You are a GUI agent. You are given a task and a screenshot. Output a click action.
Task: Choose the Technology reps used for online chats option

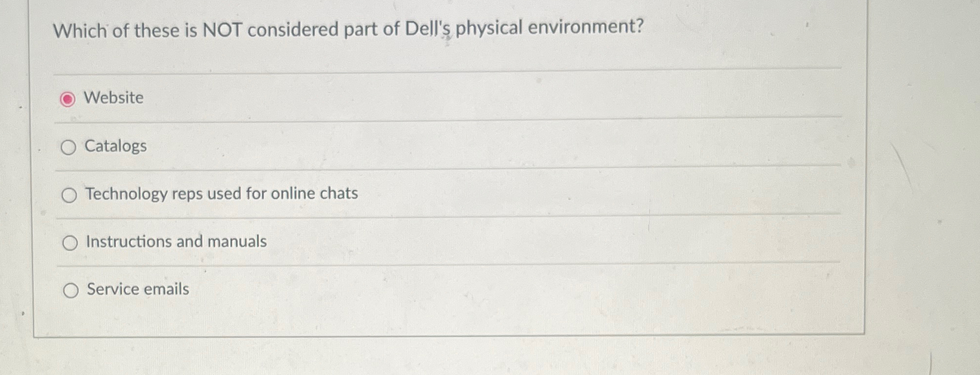[x=70, y=195]
